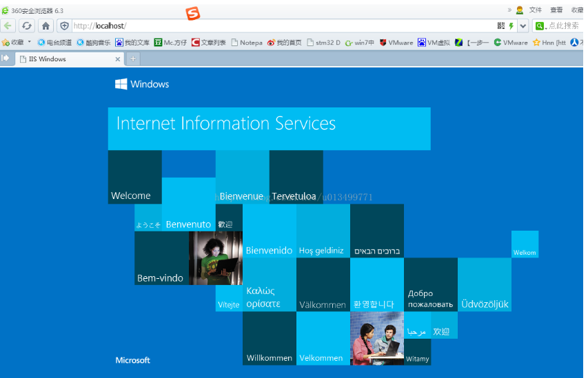Click the photo of woman with laptop
This screenshot has height=378, width=588.
click(216, 258)
